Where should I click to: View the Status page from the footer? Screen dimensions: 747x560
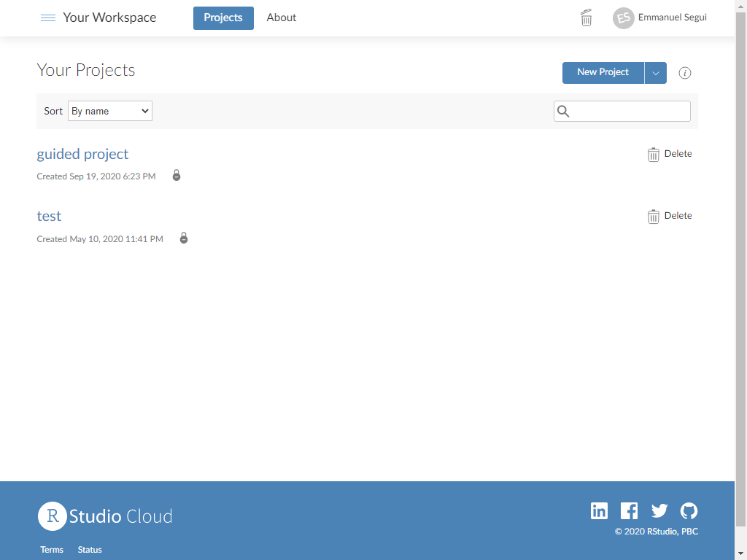coord(89,549)
